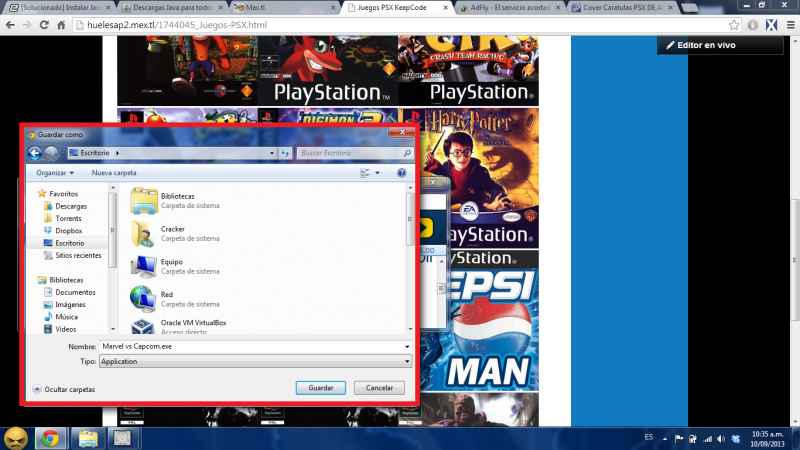Reload the current web page

(44, 25)
